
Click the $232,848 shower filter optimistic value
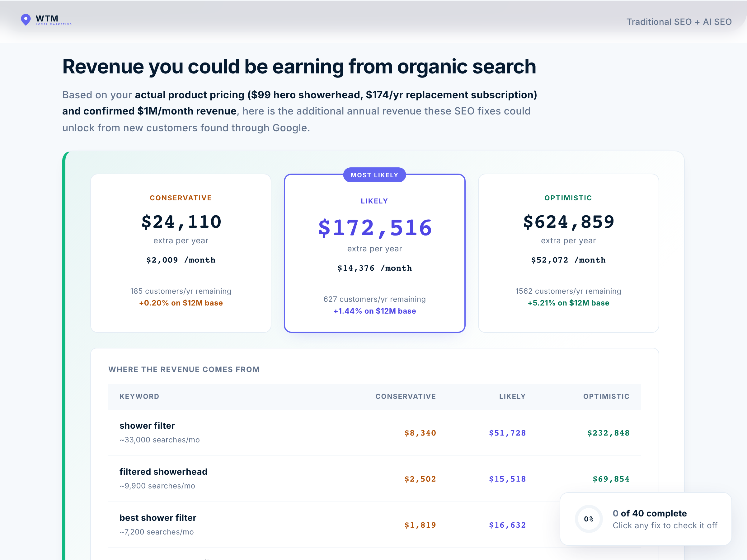pyautogui.click(x=608, y=433)
